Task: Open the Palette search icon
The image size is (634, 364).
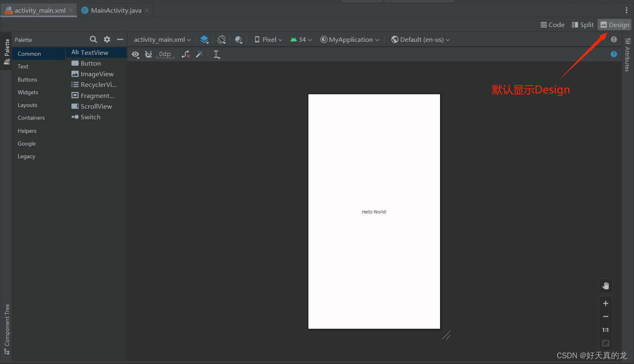Action: click(x=94, y=39)
